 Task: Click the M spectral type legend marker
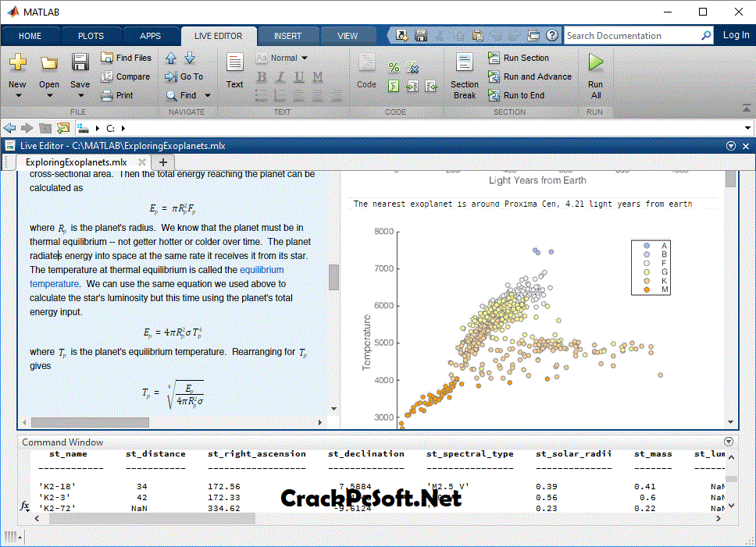pyautogui.click(x=647, y=289)
